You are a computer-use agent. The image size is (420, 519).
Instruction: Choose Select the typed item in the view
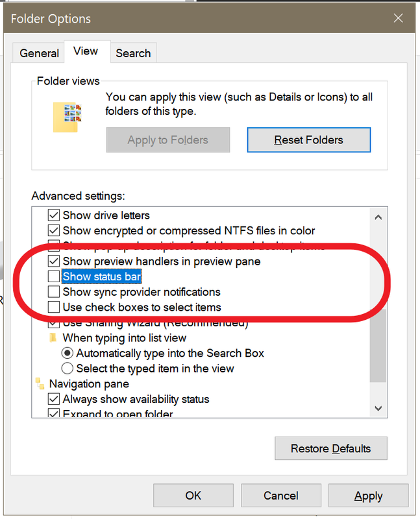click(x=68, y=368)
